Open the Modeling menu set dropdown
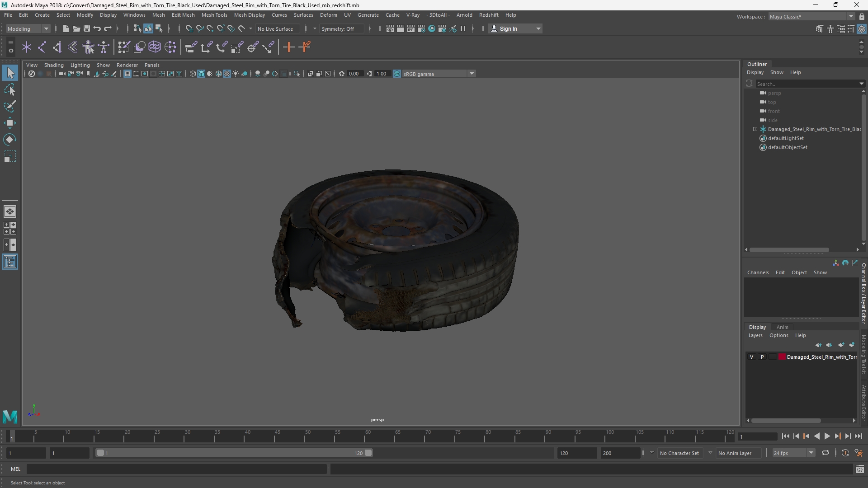 tap(28, 28)
